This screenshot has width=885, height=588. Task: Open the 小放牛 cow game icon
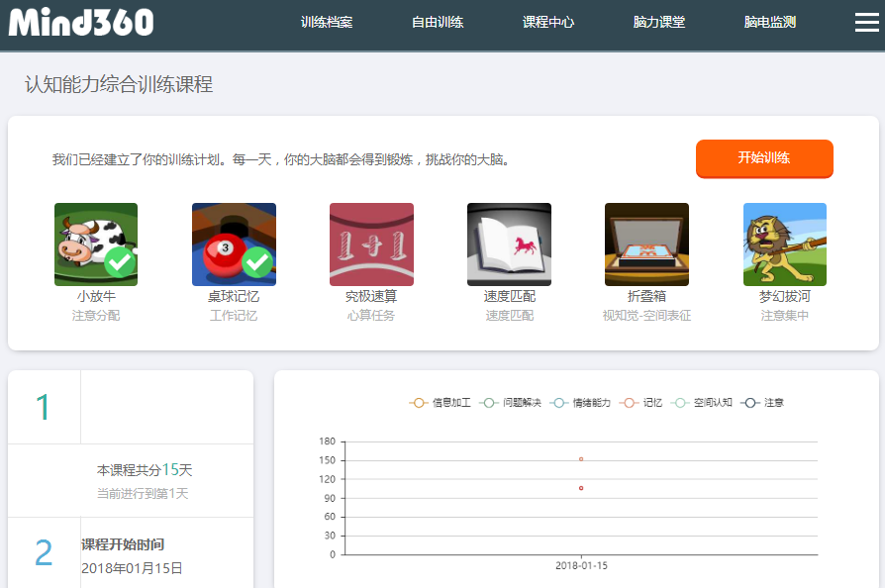click(x=96, y=245)
